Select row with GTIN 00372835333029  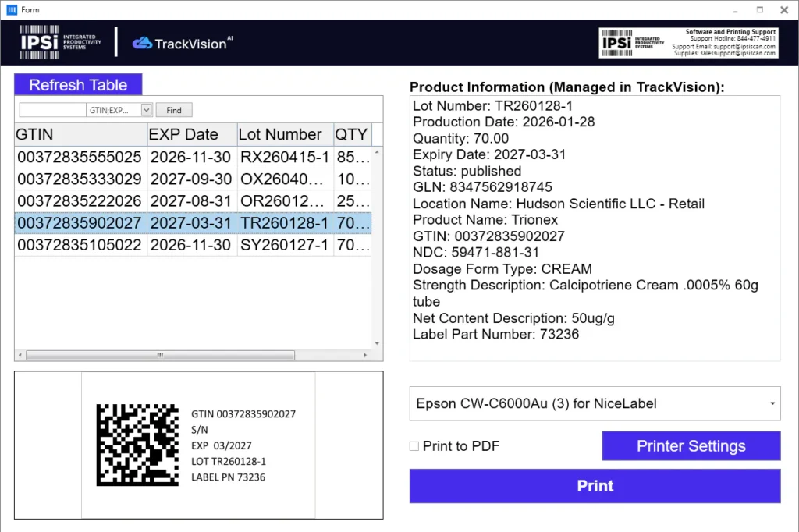coord(194,179)
